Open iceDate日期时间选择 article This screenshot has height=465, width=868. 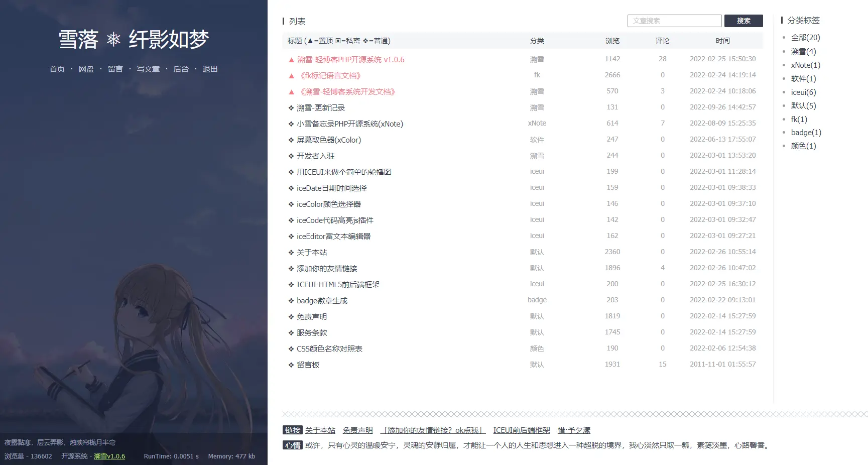[332, 188]
